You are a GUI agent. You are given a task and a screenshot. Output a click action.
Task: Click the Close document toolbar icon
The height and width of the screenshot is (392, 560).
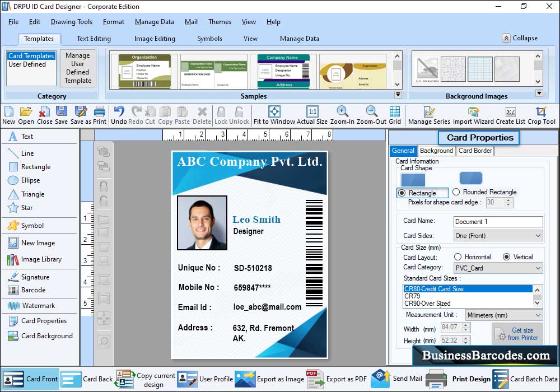[44, 111]
